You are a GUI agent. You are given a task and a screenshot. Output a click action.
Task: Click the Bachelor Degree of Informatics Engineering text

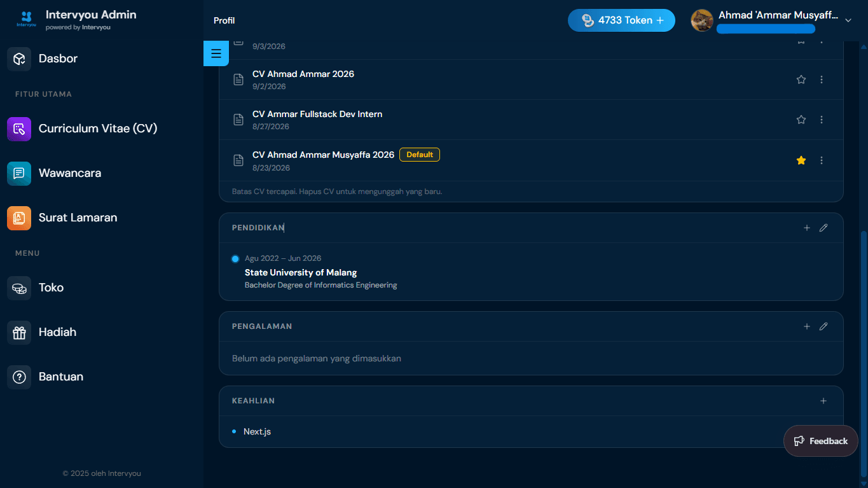[x=321, y=285]
